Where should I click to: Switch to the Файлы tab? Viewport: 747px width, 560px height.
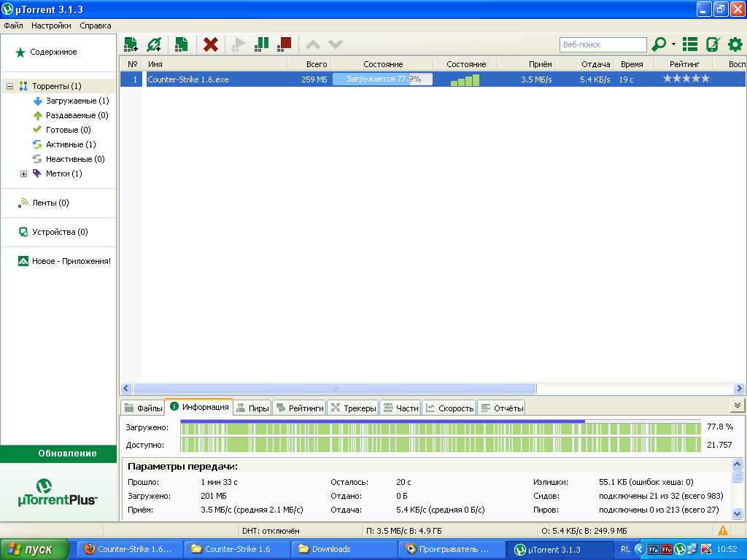coord(144,408)
